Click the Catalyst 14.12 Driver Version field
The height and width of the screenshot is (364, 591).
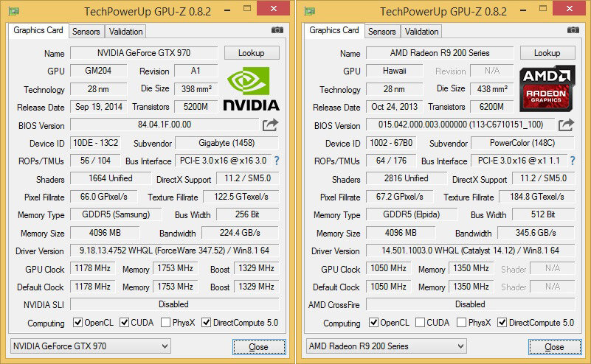click(x=471, y=251)
